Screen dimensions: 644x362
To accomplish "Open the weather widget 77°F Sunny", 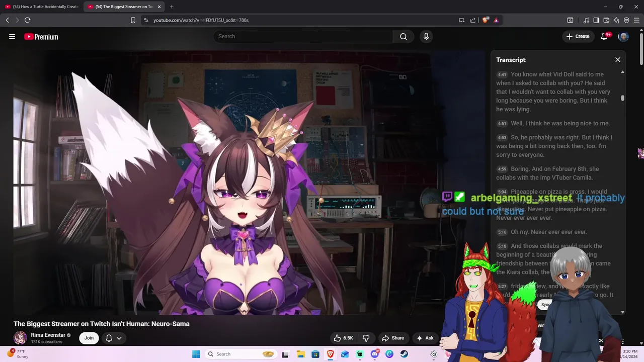I will 18,354.
